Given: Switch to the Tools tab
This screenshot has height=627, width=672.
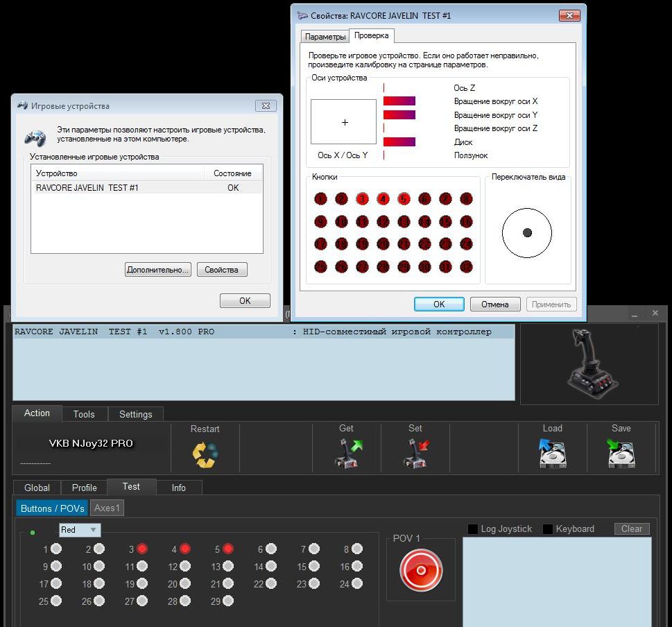Looking at the screenshot, I should click(x=84, y=414).
